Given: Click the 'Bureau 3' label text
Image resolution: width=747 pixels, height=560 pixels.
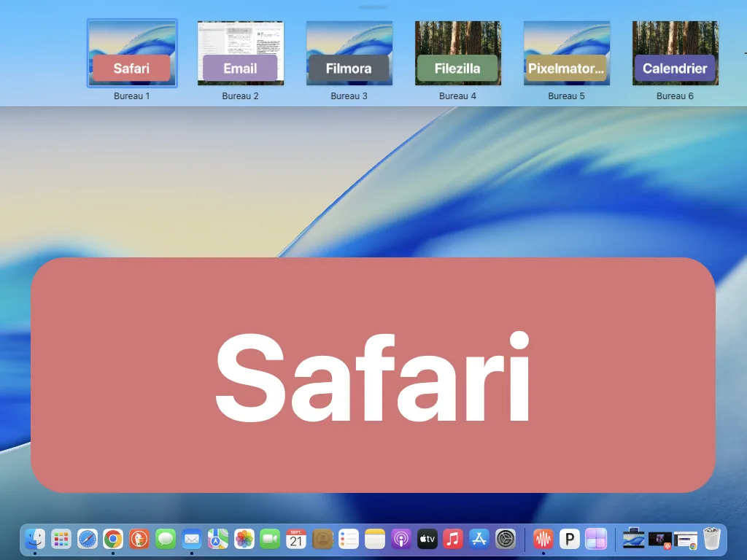Looking at the screenshot, I should [349, 96].
